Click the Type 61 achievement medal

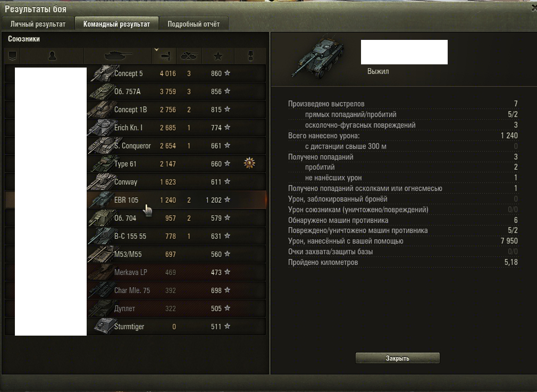249,163
